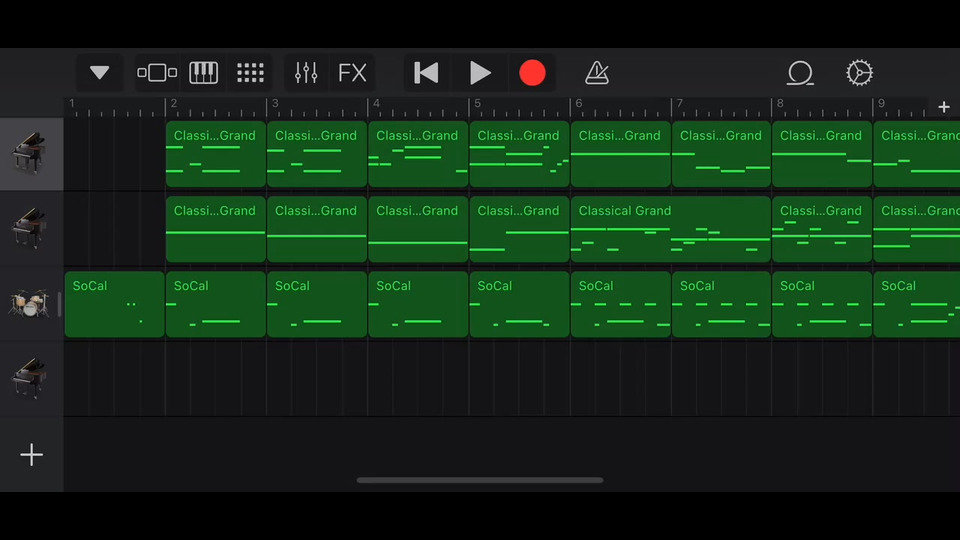This screenshot has height=540, width=960.
Task: Select the SoCal drum region at bar 5
Action: (x=519, y=304)
